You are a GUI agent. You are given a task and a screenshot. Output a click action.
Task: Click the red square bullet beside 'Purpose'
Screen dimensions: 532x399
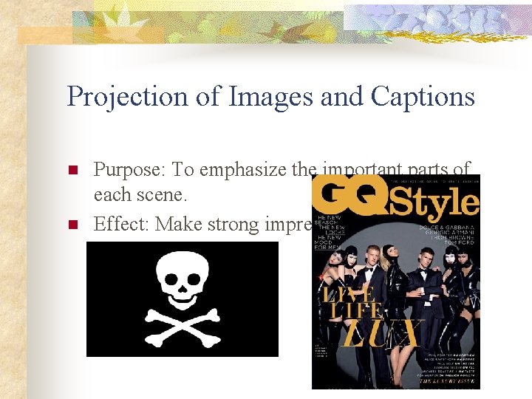pyautogui.click(x=73, y=170)
